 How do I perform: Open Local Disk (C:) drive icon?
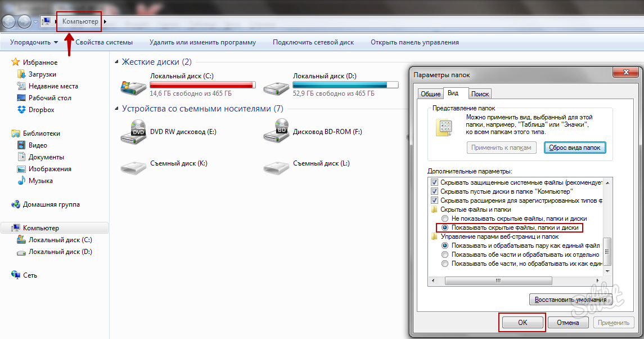click(x=133, y=85)
